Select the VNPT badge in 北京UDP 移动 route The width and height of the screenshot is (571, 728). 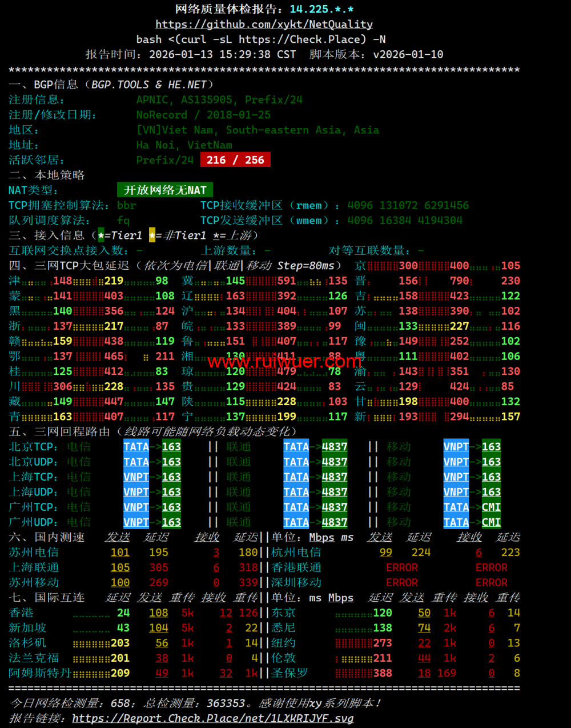pos(456,462)
